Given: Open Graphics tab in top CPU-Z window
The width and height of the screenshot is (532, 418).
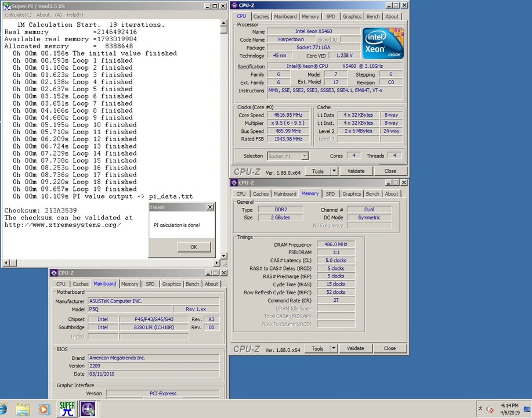Looking at the screenshot, I should (352, 16).
